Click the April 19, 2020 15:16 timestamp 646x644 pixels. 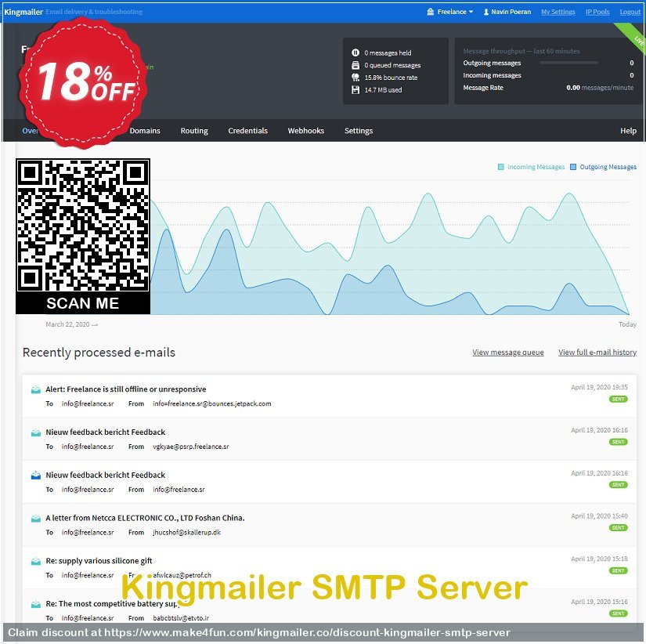point(599,602)
